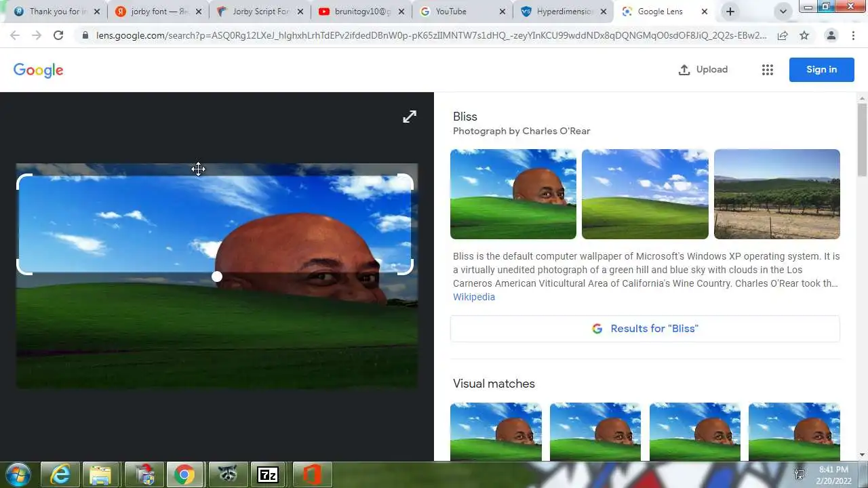Switch to the Thank you for tab
The image size is (868, 488).
coord(56,12)
